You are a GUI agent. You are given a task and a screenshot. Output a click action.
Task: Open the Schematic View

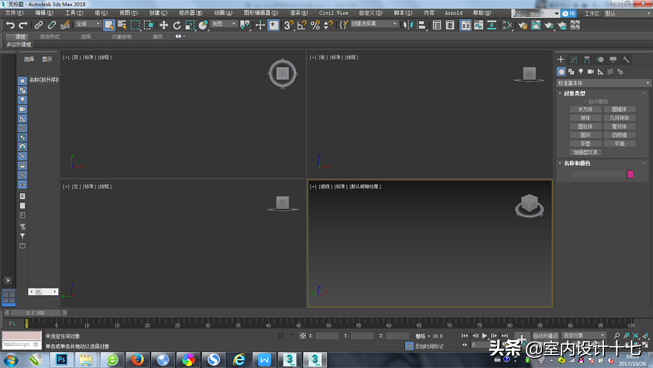[x=492, y=25]
